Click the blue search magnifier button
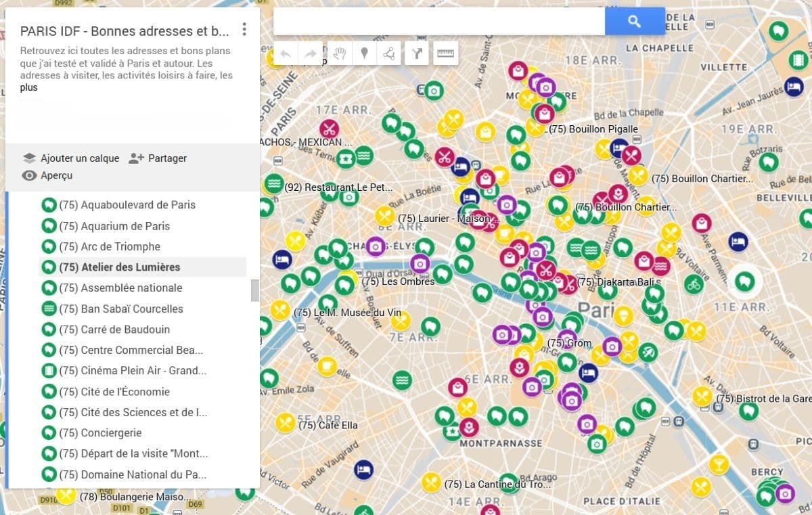 tap(634, 22)
